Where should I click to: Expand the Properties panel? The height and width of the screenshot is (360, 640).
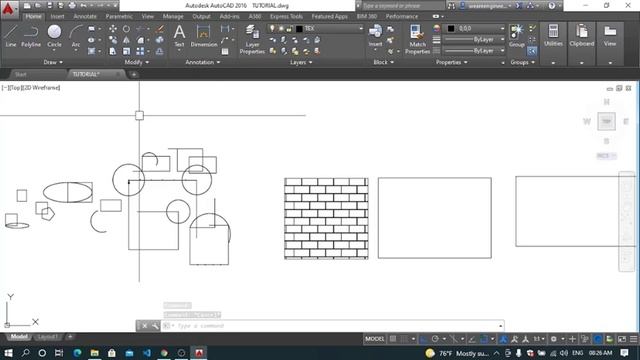pos(451,62)
